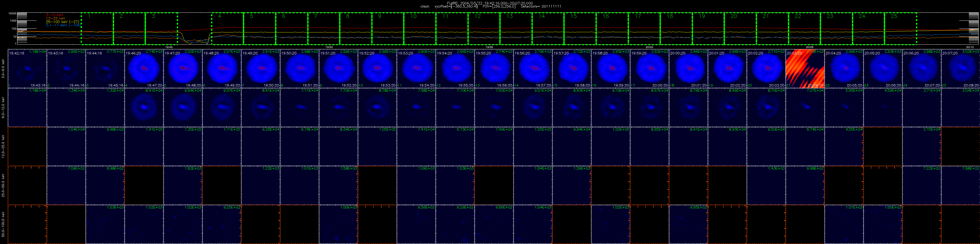The image size is (980, 244).
Task: Click the orange 12-25 keV legend entry
Action: [x=55, y=18]
